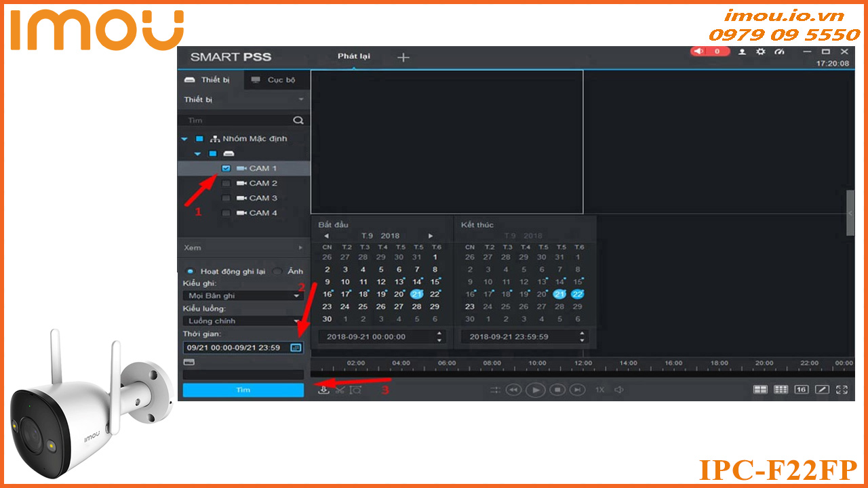Select the four-window split layout icon
The height and width of the screenshot is (488, 868).
[761, 390]
